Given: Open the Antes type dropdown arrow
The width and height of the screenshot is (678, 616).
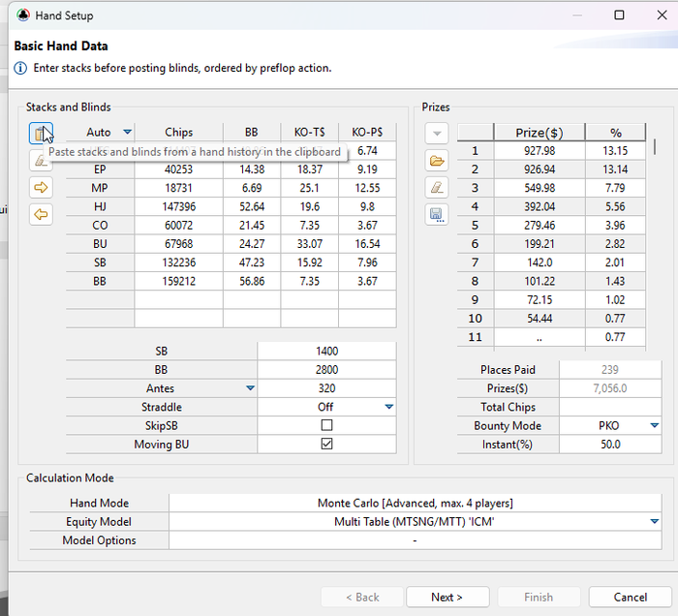Looking at the screenshot, I should coord(250,388).
